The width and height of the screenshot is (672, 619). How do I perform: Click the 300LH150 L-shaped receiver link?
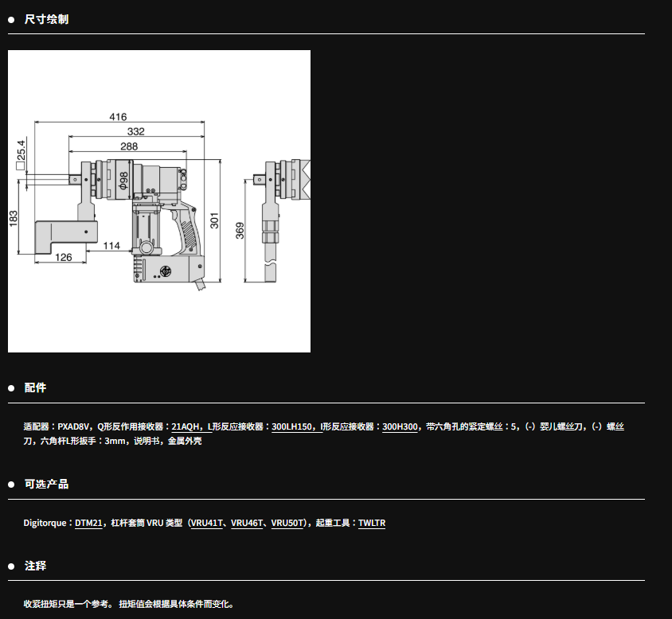click(x=292, y=426)
